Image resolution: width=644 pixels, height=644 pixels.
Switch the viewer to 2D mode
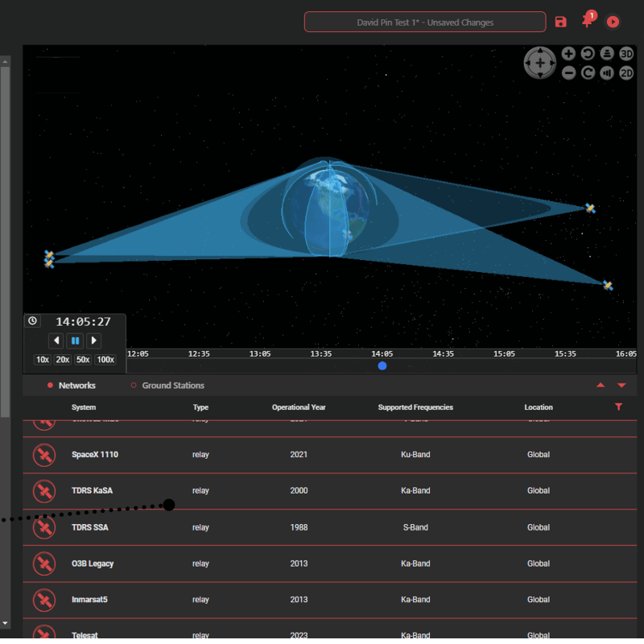[x=626, y=72]
